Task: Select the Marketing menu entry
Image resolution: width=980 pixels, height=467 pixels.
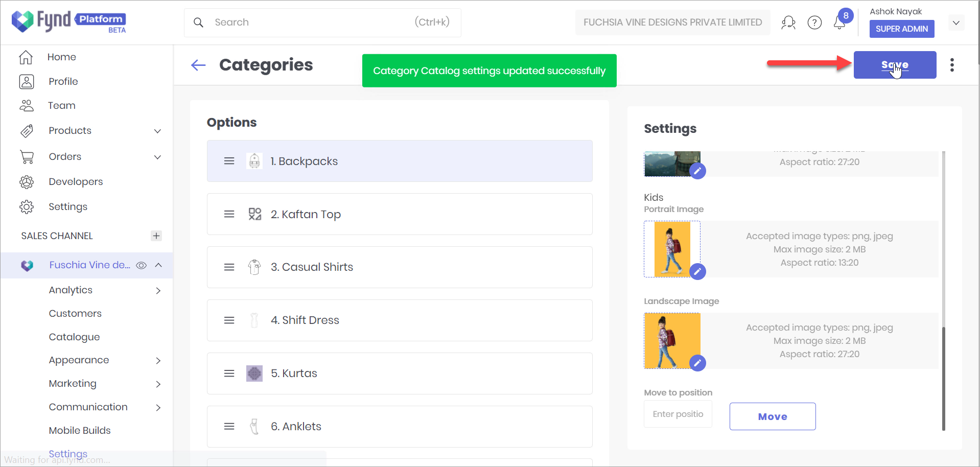Action: (x=73, y=383)
